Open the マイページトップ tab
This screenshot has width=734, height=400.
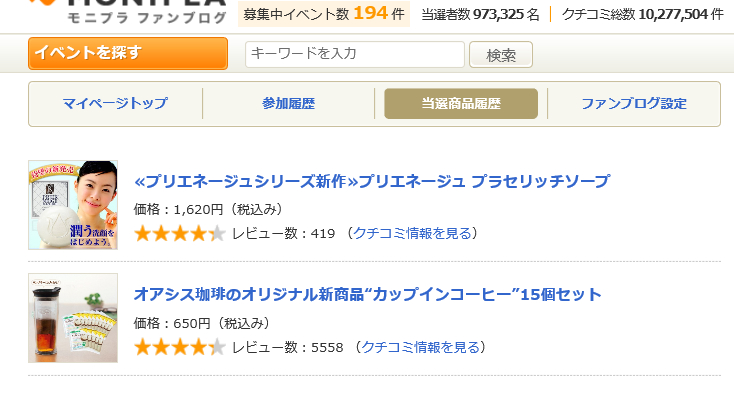coord(115,103)
